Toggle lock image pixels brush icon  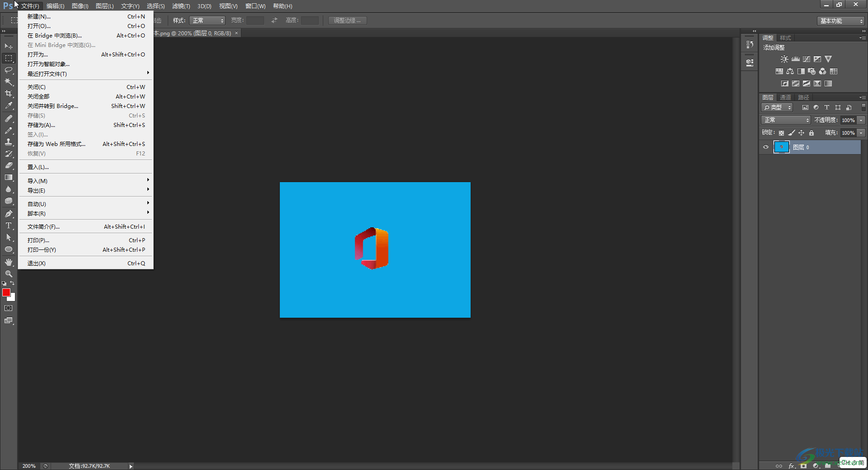point(791,133)
